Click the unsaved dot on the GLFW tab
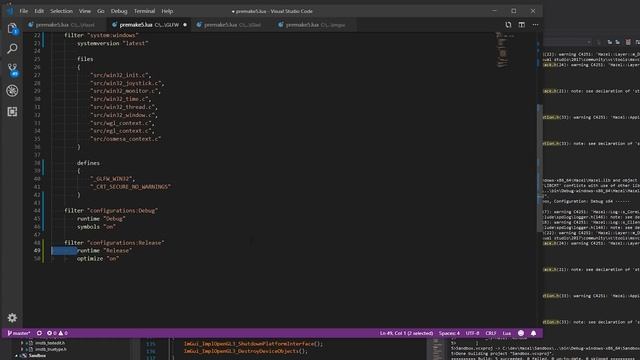This screenshot has width=640, height=360. (185, 25)
